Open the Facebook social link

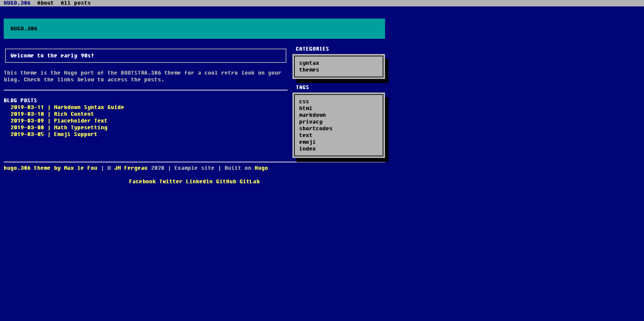click(142, 182)
